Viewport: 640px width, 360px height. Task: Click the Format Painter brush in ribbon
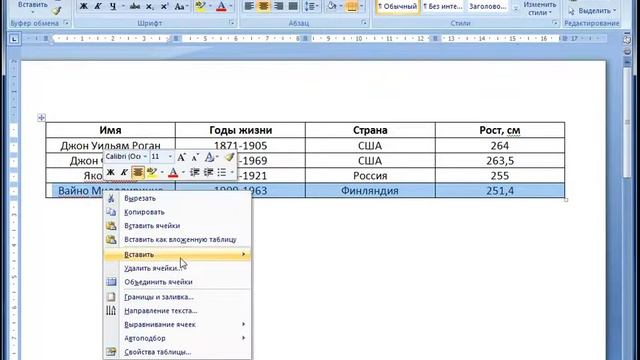pyautogui.click(x=57, y=11)
